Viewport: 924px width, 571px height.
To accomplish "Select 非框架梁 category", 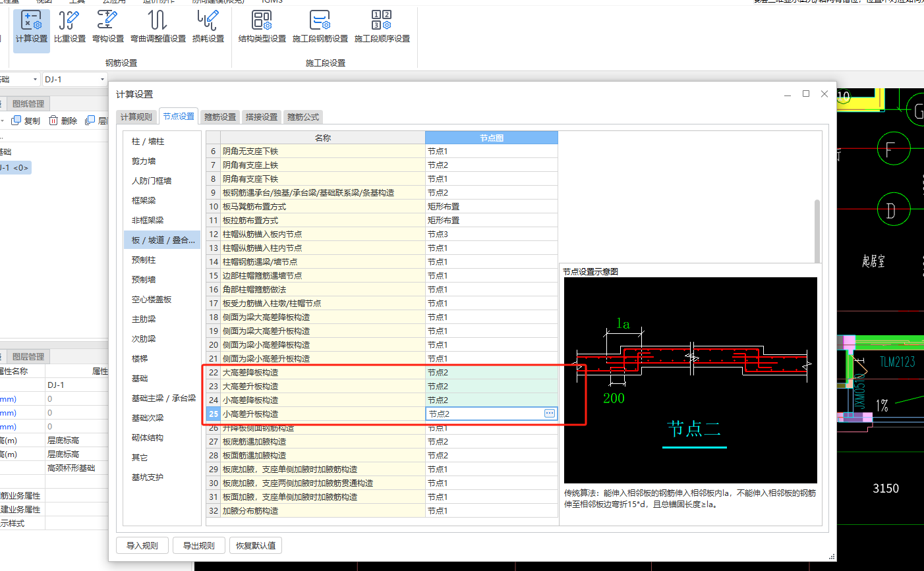I will [161, 220].
